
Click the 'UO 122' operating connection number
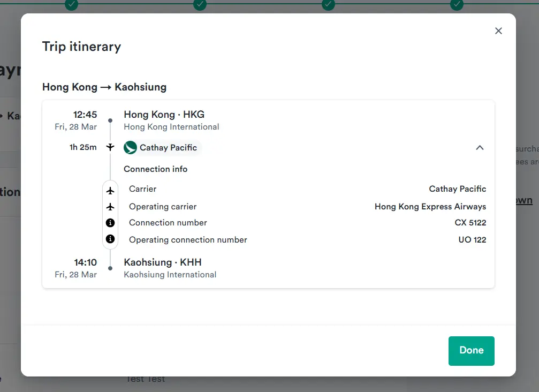coord(472,240)
